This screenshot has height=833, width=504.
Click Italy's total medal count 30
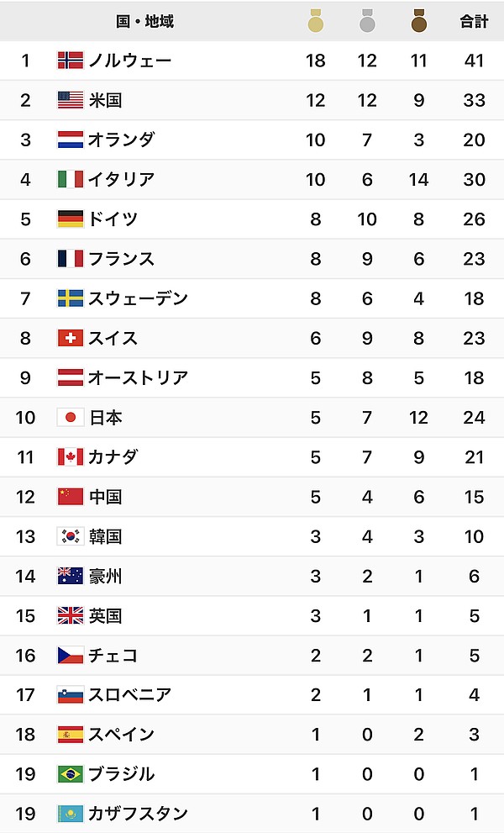coord(474,179)
